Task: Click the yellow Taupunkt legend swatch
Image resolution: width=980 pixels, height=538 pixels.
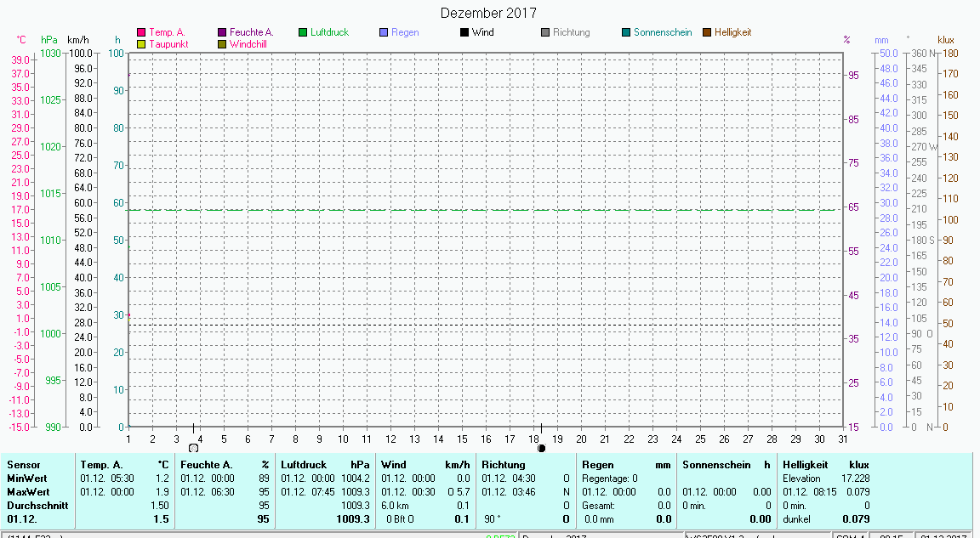Action: click(141, 43)
